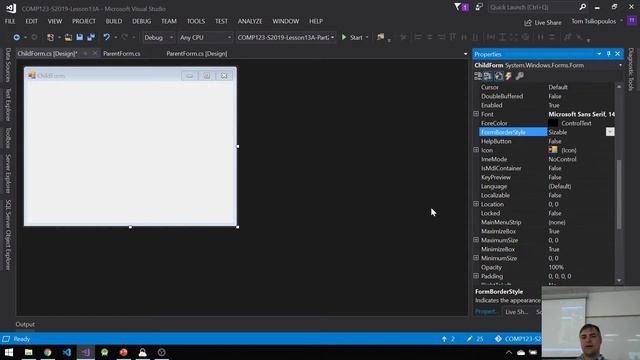This screenshot has height=360, width=640.
Task: Open the DEBUG menu
Action: (x=142, y=21)
